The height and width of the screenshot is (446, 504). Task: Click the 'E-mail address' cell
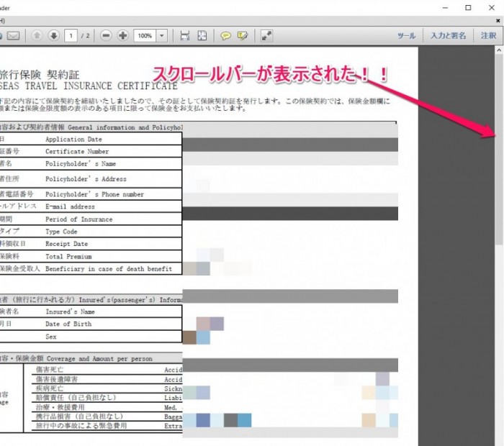70,206
